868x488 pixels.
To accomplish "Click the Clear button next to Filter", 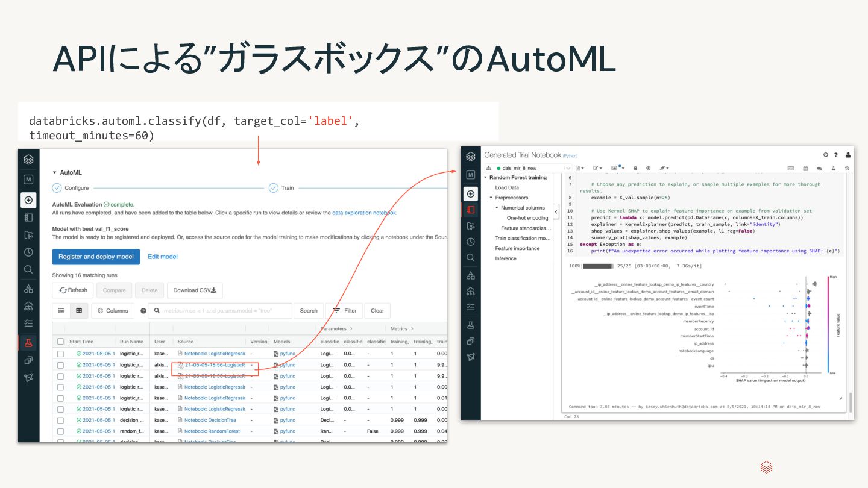I will click(377, 311).
